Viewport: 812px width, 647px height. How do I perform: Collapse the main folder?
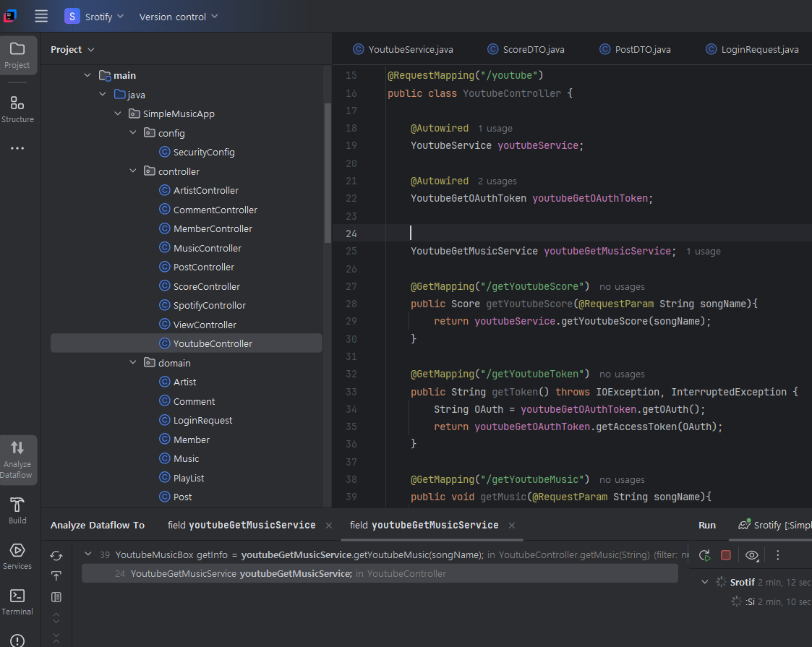pyautogui.click(x=87, y=75)
